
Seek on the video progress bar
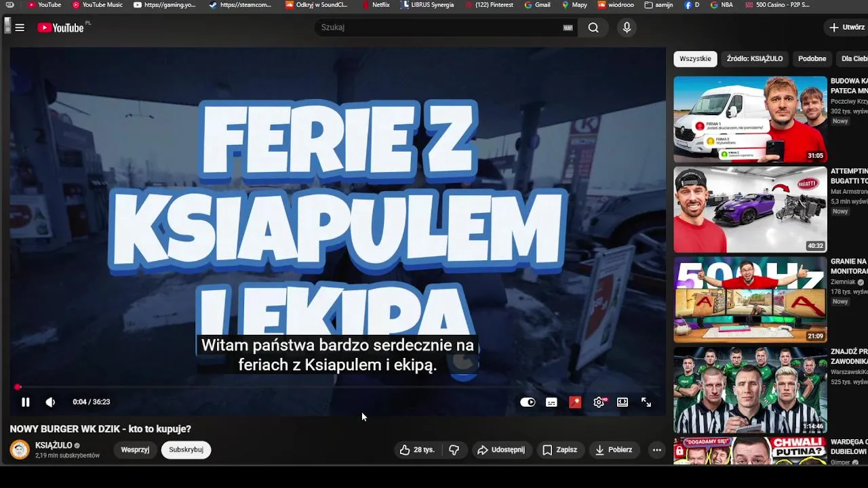click(338, 387)
